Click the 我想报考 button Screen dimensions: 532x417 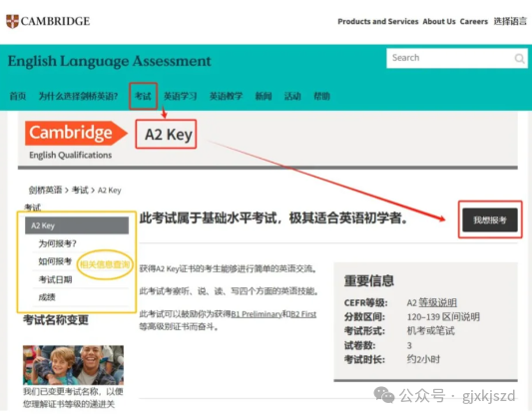point(490,220)
